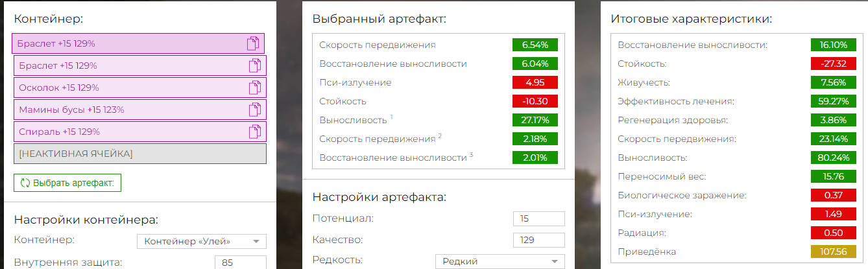Click the inactive slot НЕАКТИВНАЯ ЯЧЕЙКА
The width and height of the screenshot is (868, 269).
(x=140, y=154)
